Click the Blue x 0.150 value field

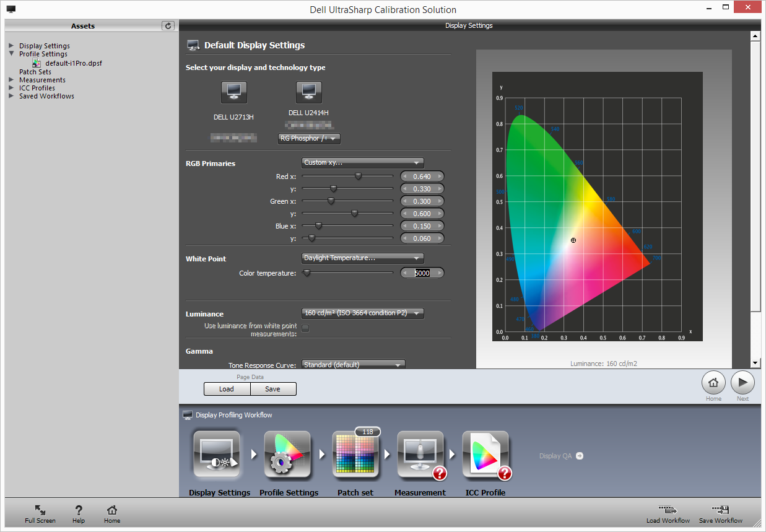pos(422,226)
